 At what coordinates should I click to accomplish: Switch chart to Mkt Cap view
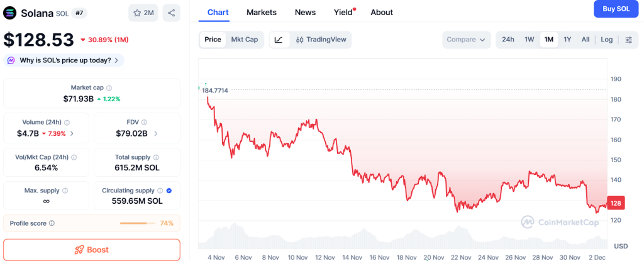click(244, 40)
